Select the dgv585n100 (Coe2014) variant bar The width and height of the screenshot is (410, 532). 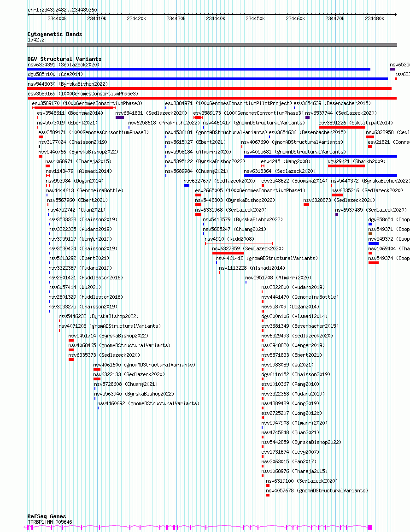point(208,79)
